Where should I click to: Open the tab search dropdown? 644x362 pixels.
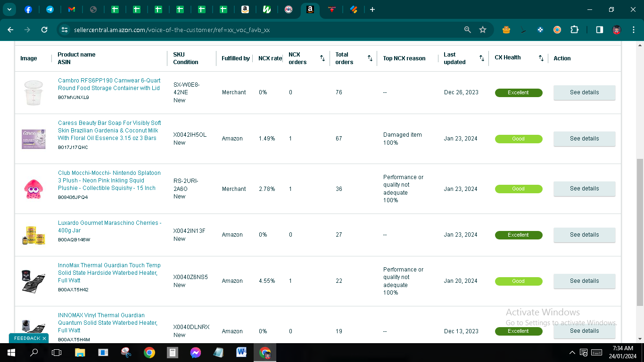(x=9, y=9)
